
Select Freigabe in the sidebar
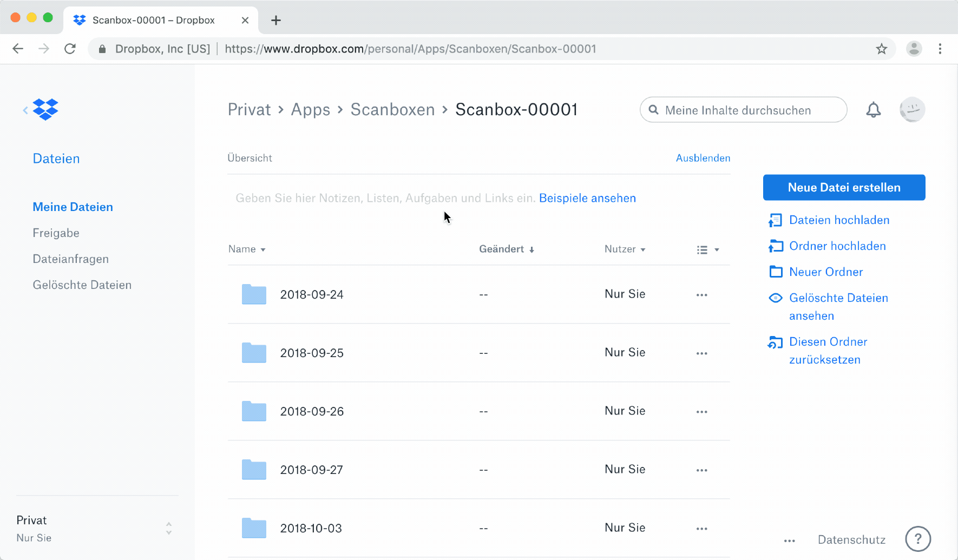(x=56, y=233)
